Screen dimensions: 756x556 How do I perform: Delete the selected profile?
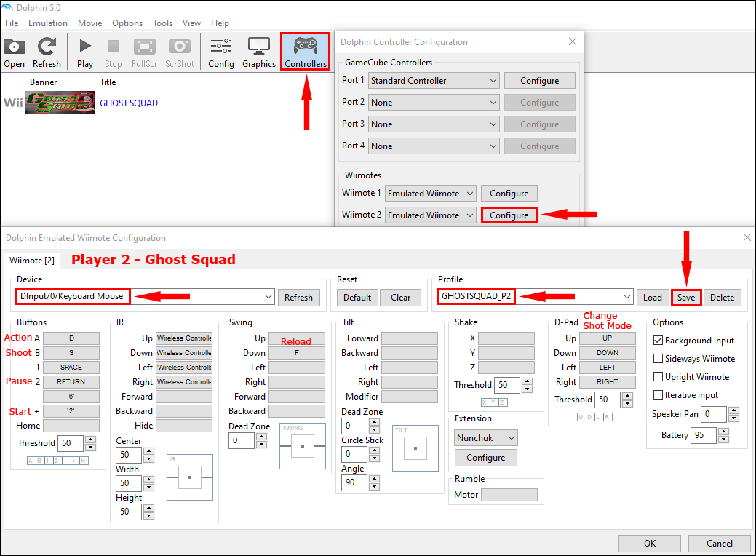pos(723,298)
